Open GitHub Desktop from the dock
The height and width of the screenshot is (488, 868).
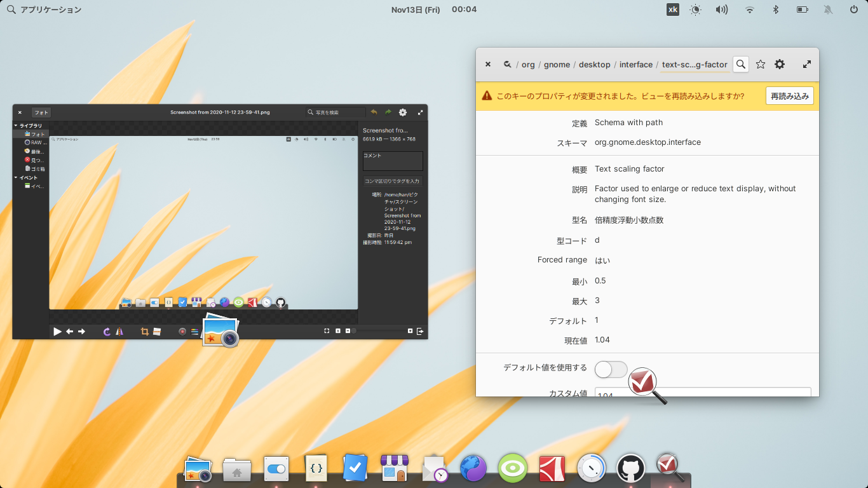(631, 470)
